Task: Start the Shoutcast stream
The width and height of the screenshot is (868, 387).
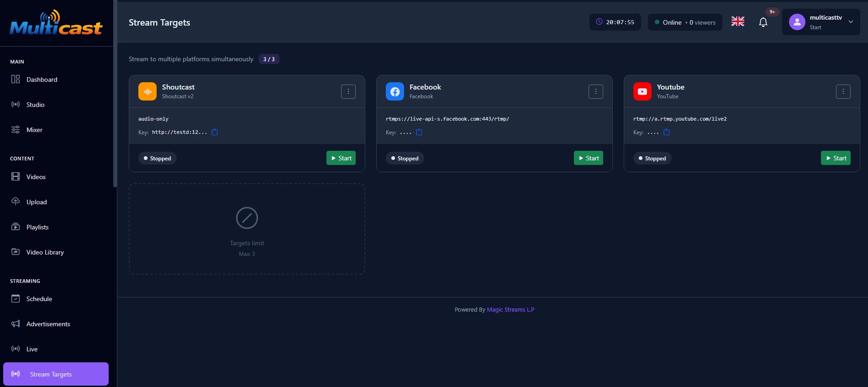Action: click(x=341, y=158)
